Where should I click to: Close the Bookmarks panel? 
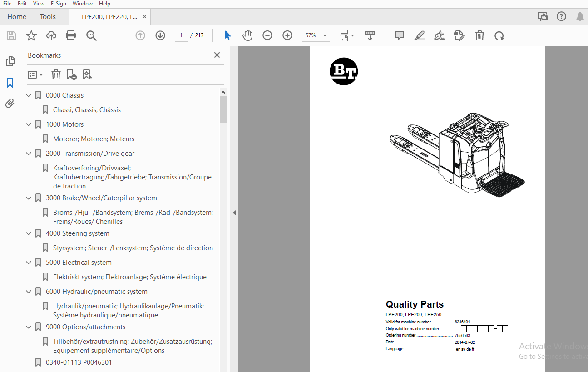(x=217, y=55)
